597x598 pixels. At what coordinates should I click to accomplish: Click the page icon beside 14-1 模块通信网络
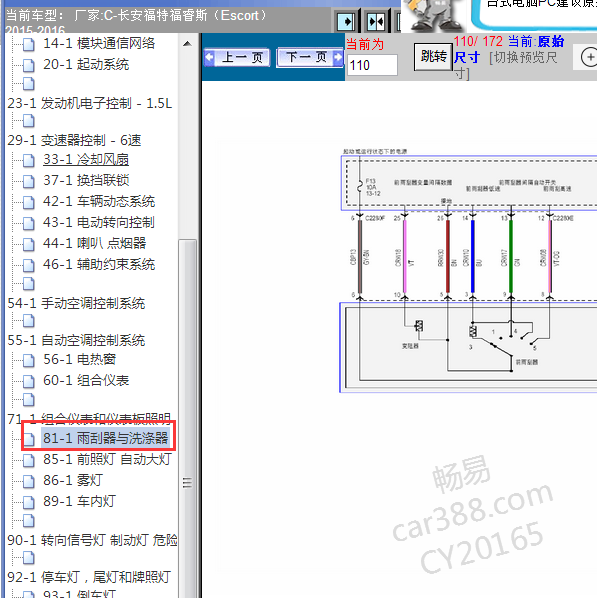click(x=29, y=44)
